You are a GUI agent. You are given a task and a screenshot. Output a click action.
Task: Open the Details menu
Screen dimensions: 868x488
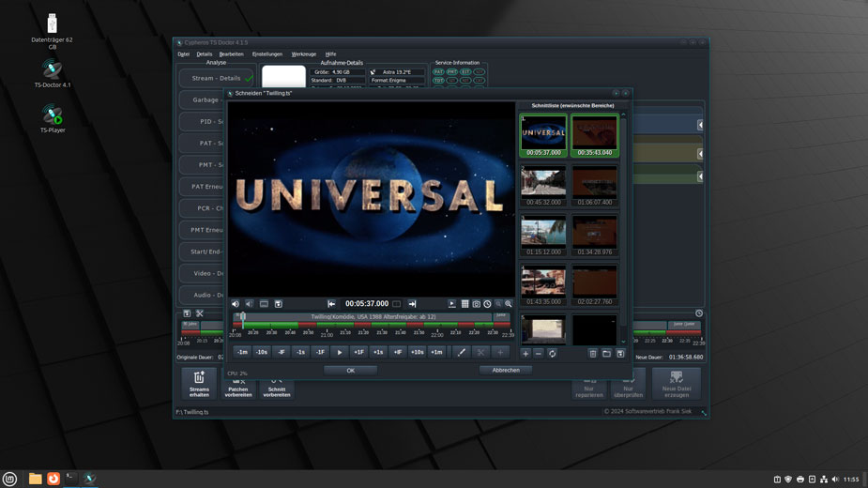click(205, 54)
